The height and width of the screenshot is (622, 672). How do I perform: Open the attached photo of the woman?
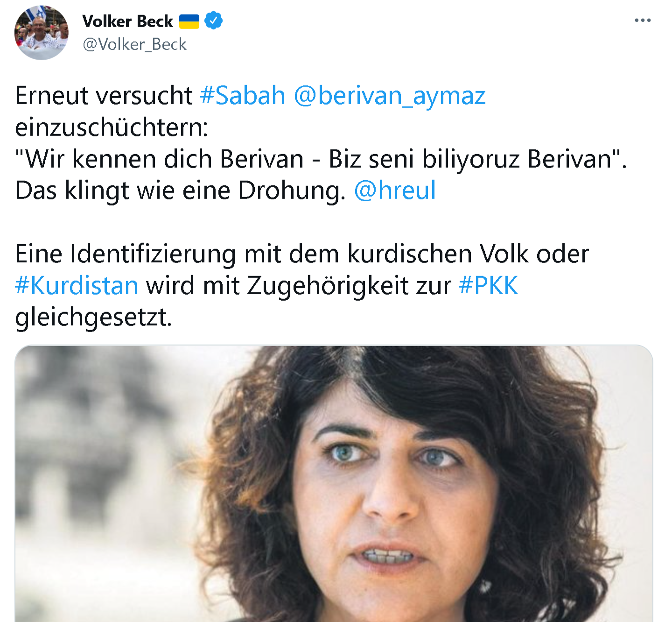[334, 484]
